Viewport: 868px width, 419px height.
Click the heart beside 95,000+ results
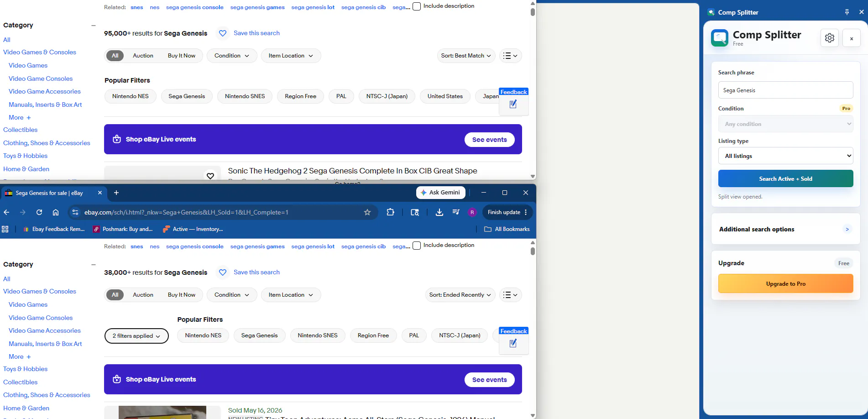[x=223, y=33]
